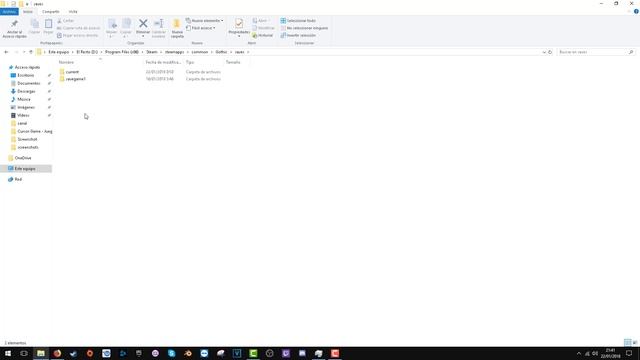Select Imágenes in navigation pane
Image resolution: width=640 pixels, height=360 pixels.
26,107
